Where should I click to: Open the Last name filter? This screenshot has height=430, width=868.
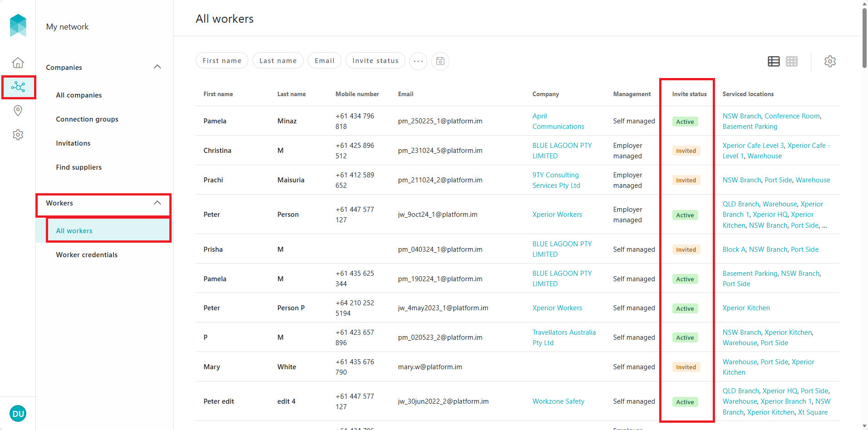point(278,60)
